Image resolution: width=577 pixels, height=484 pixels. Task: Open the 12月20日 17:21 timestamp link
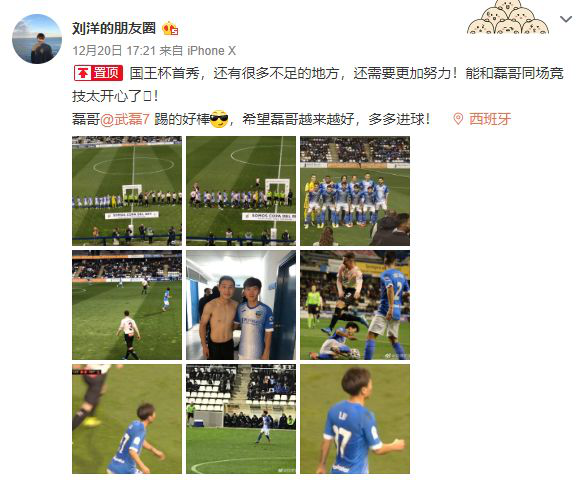click(114, 50)
